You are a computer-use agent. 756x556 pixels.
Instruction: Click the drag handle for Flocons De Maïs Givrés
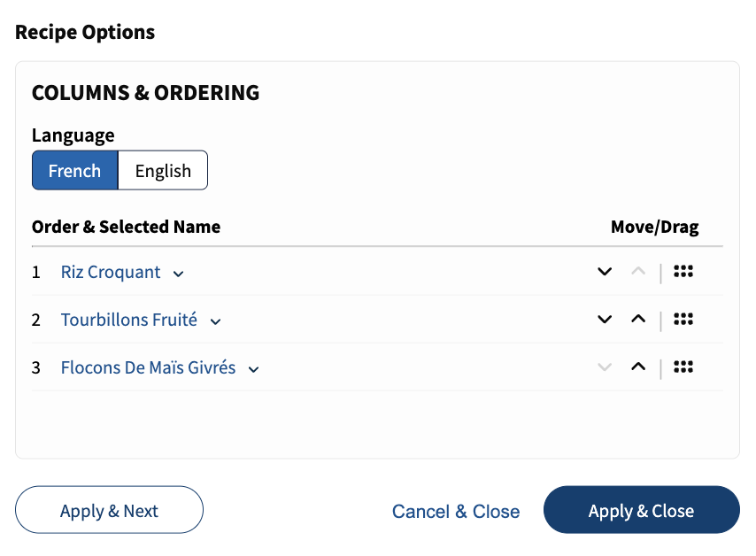[683, 367]
